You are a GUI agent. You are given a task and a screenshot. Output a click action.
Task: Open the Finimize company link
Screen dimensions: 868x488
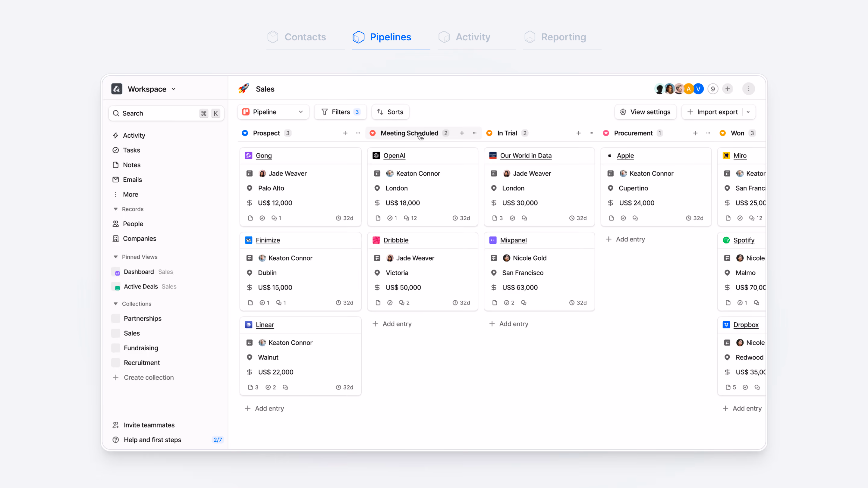click(x=268, y=240)
